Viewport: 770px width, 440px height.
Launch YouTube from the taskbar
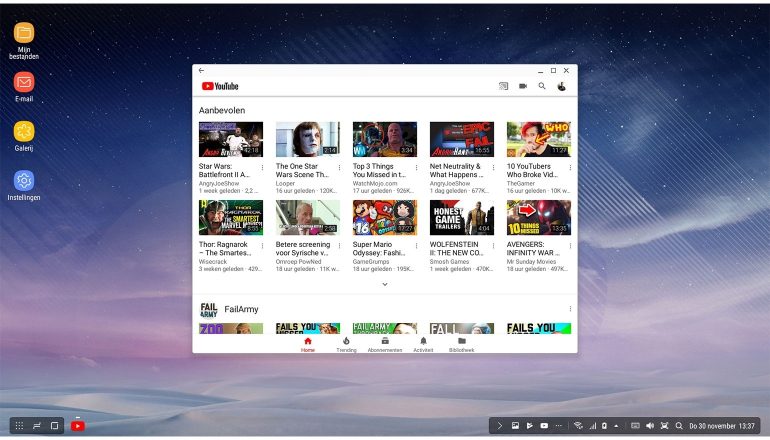pos(78,425)
